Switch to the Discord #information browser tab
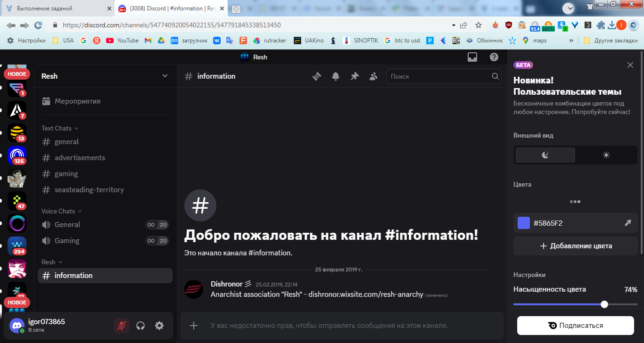This screenshot has width=644, height=343. (x=172, y=8)
